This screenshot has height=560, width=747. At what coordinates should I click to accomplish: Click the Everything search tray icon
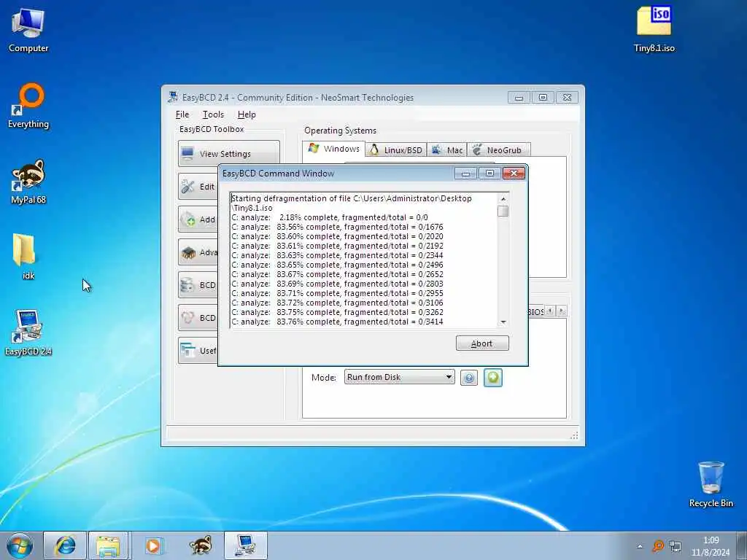[658, 545]
